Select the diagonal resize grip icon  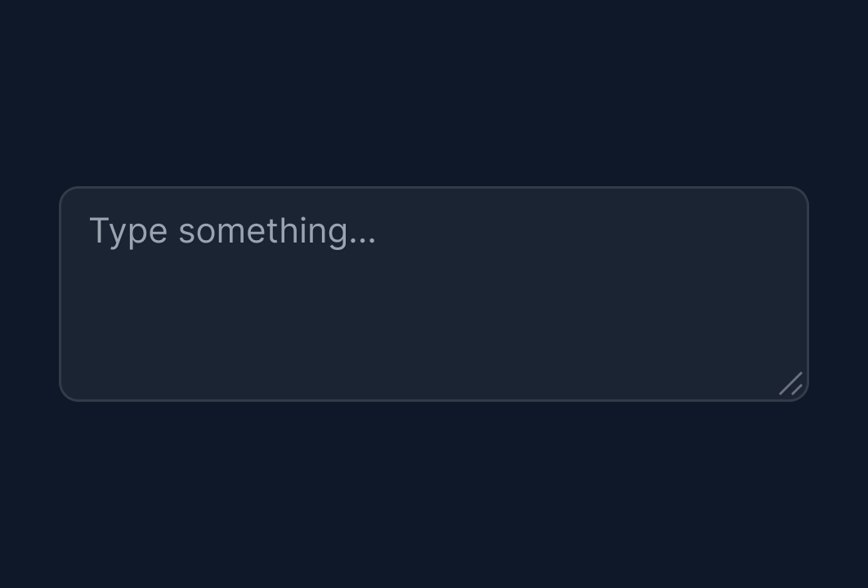coord(791,384)
